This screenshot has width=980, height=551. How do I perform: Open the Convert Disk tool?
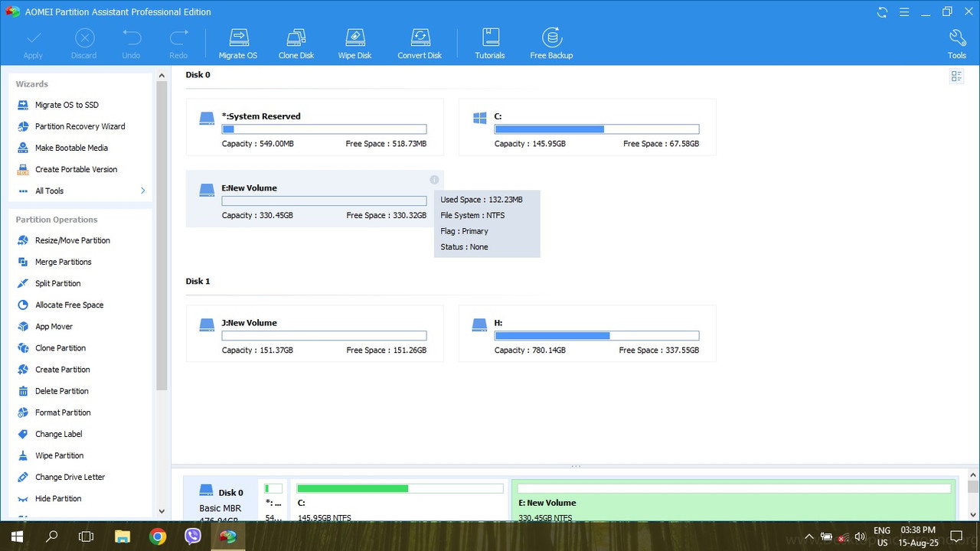[x=420, y=44]
